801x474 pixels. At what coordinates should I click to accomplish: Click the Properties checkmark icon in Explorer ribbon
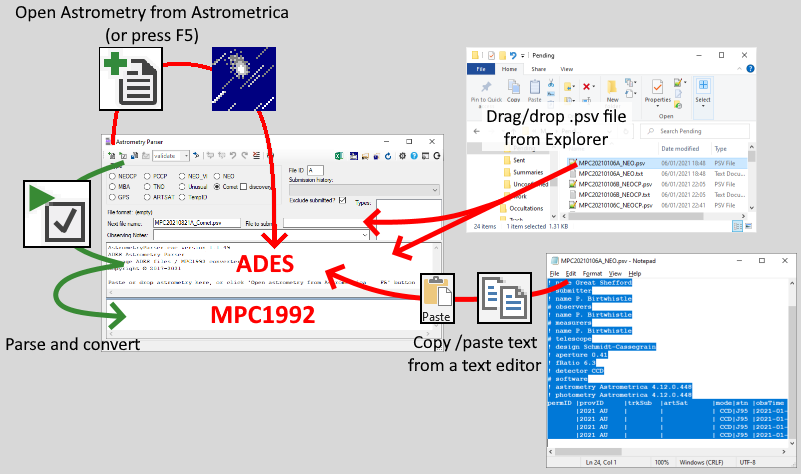coord(657,86)
